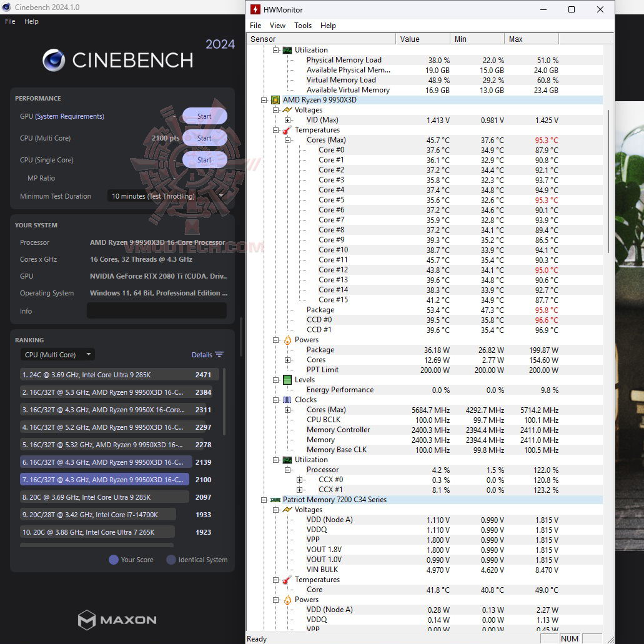Expand the Cores power entry
Viewport: 644px width, 644px height.
[x=287, y=360]
